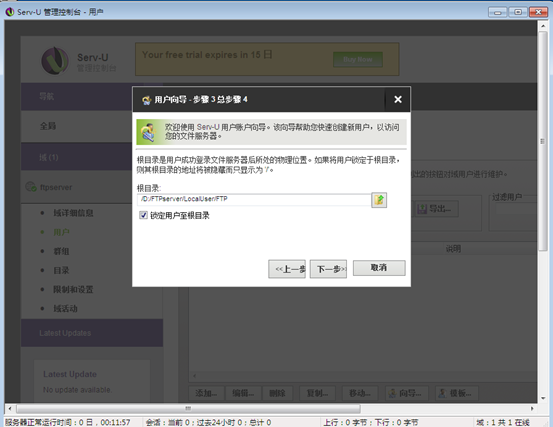Click the No update available text
This screenshot has height=427, width=553.
[x=77, y=390]
